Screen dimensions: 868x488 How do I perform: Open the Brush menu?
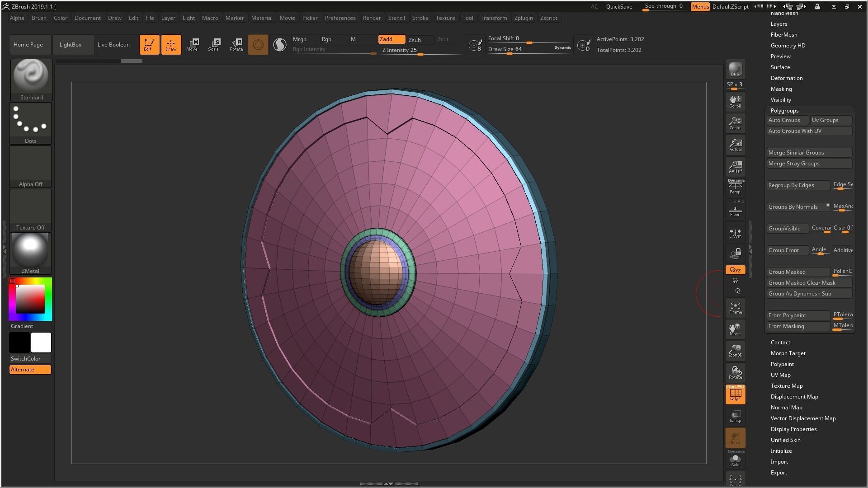click(x=39, y=18)
